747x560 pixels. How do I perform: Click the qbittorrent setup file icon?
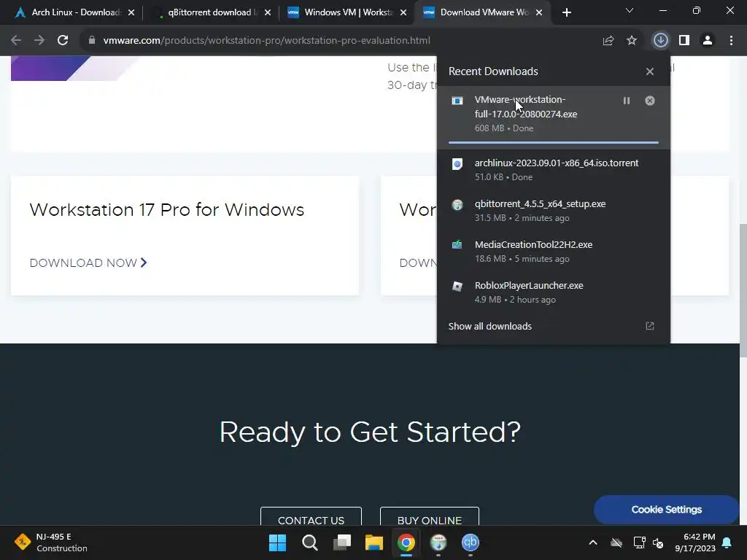pos(457,205)
